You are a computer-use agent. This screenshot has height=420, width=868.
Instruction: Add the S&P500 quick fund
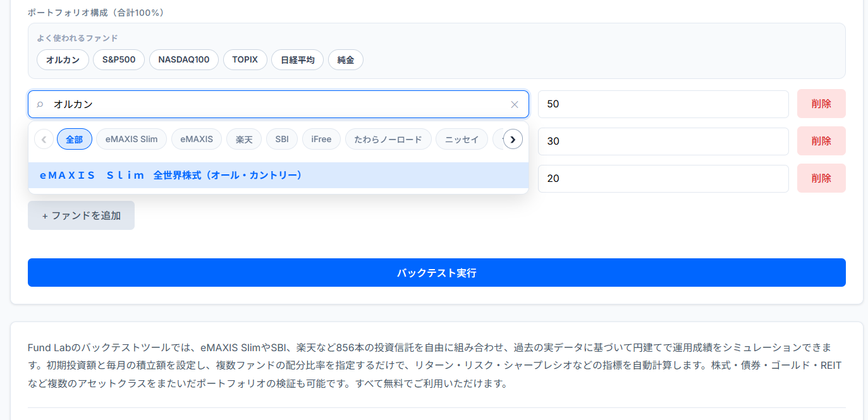(118, 59)
